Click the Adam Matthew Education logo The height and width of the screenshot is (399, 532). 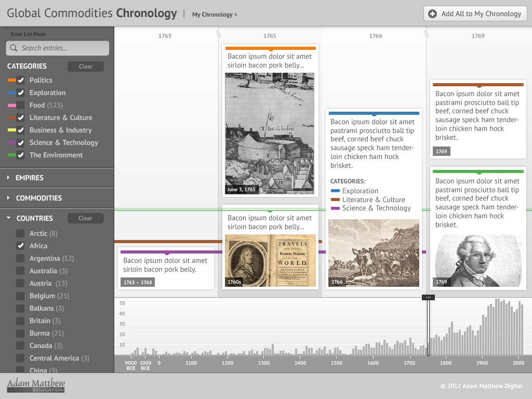coord(35,384)
